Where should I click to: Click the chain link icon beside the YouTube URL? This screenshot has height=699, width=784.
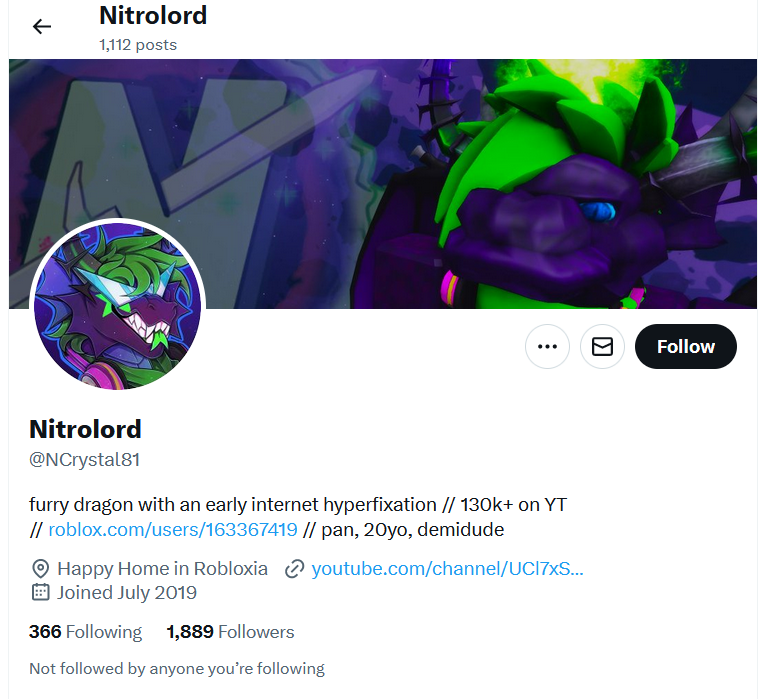[x=294, y=569]
